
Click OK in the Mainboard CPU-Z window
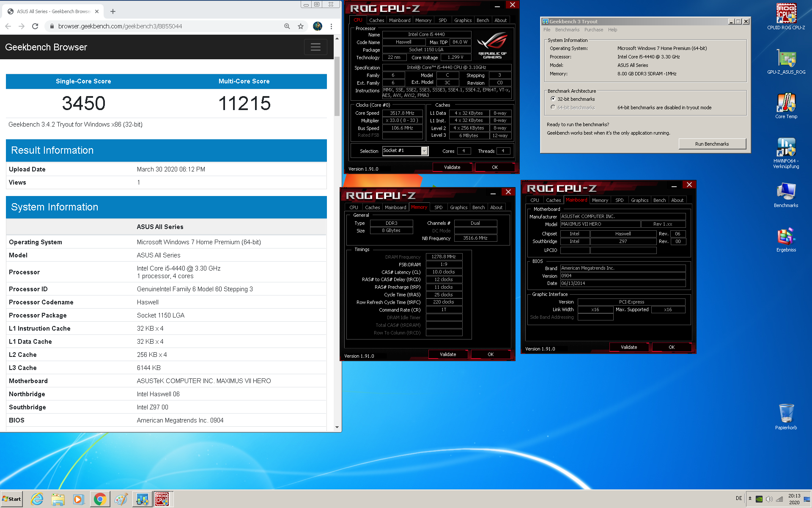tap(672, 347)
